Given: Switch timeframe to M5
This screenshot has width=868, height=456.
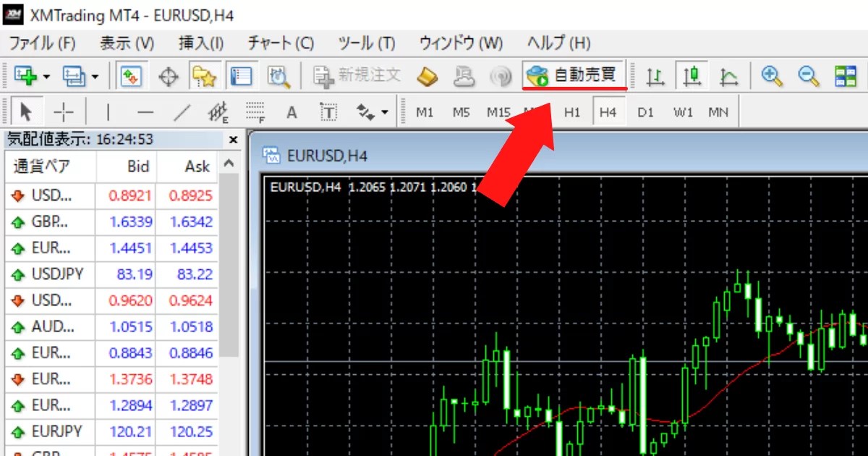Looking at the screenshot, I should click(461, 112).
